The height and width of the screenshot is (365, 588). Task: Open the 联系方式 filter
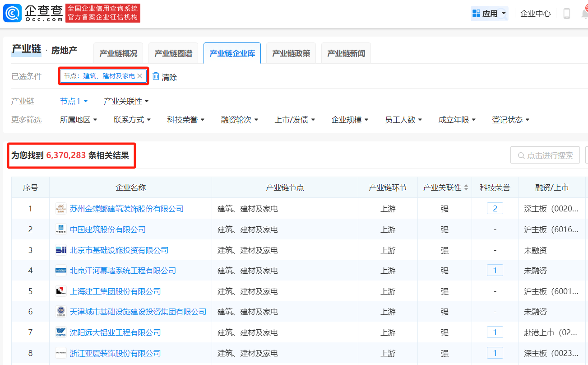pyautogui.click(x=132, y=120)
